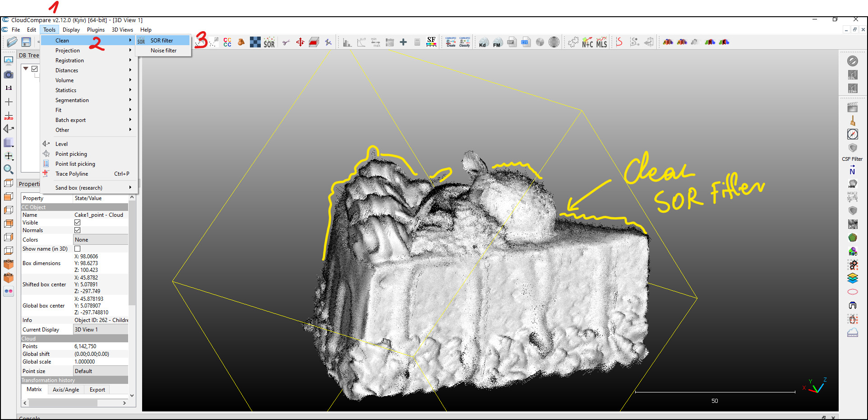Click the Points value 6,142,750
868x420 pixels.
click(85, 346)
